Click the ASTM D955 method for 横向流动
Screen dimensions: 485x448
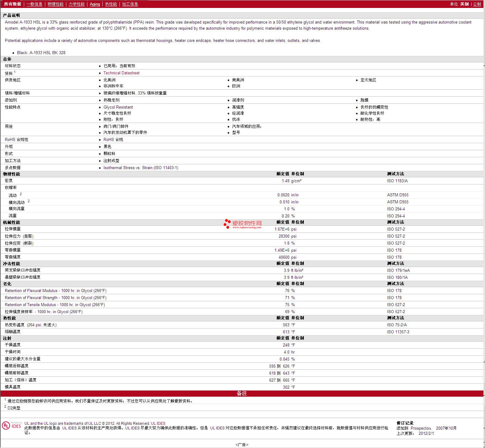click(398, 202)
